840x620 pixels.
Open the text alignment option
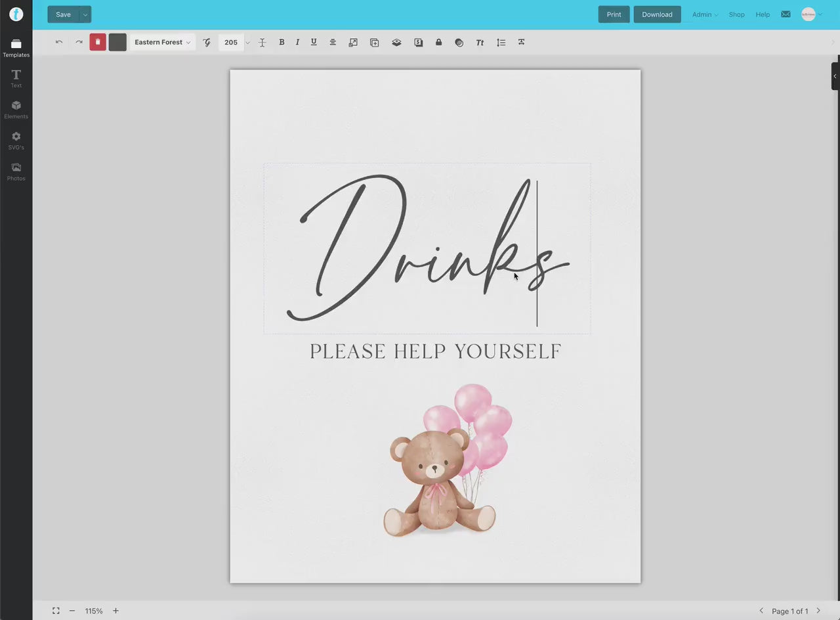click(x=333, y=42)
